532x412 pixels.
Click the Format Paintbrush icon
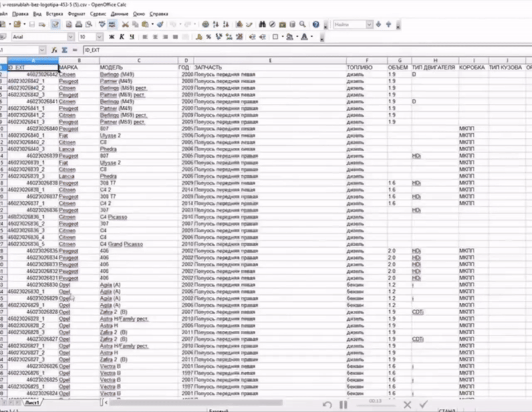click(160, 25)
